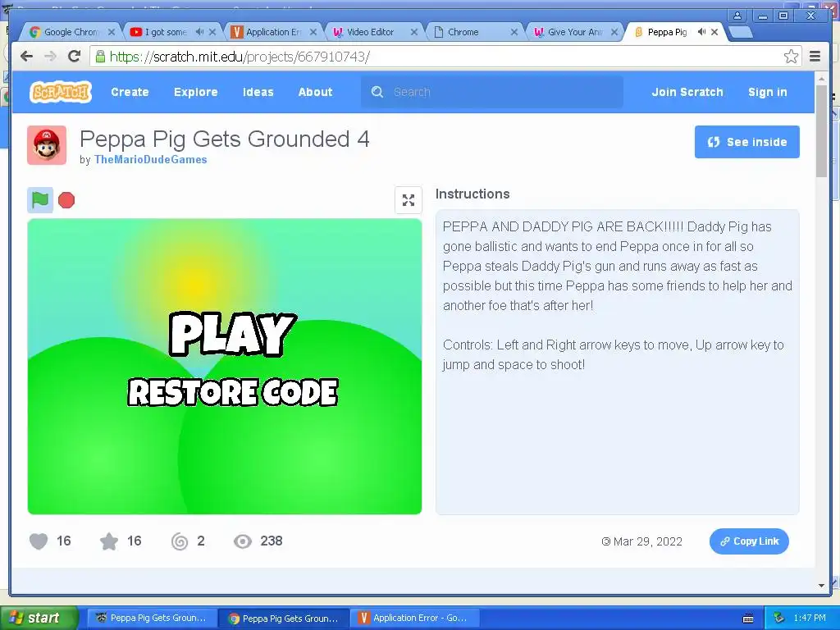This screenshot has width=840, height=630.
Task: Click the scrollbar down arrow
Action: (821, 586)
